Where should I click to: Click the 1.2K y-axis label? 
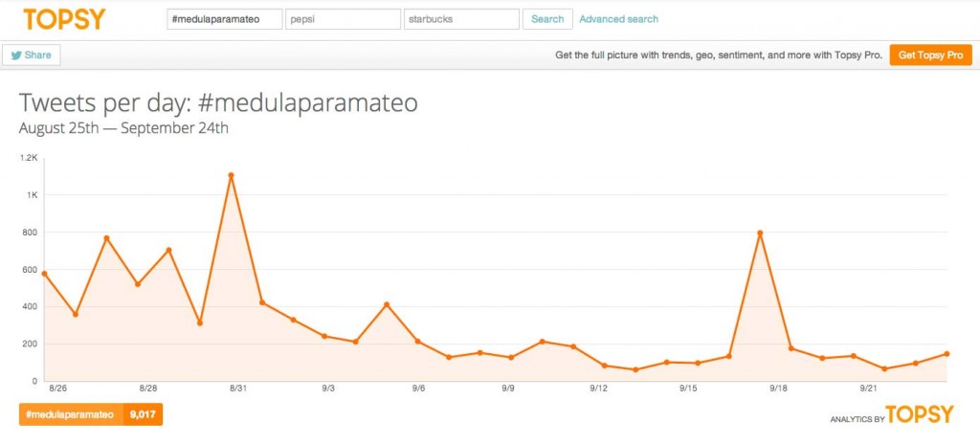pos(30,158)
